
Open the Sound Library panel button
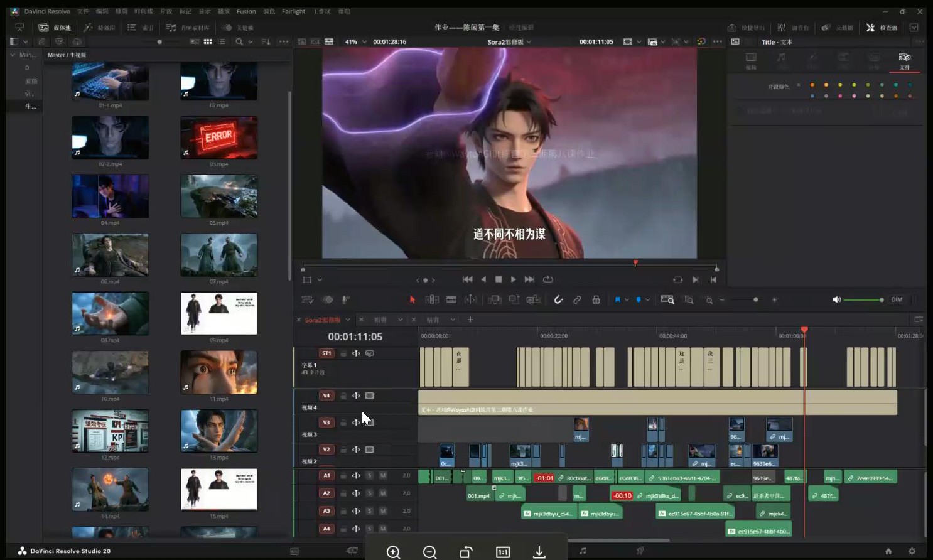coord(187,28)
